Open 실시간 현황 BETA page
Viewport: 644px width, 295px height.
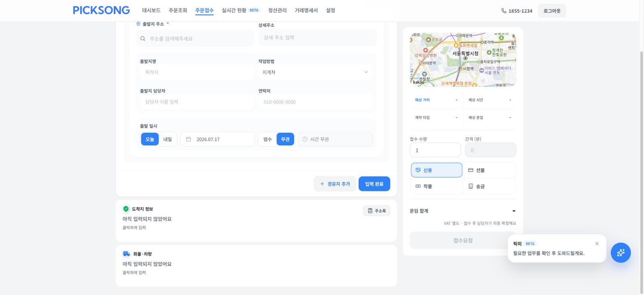[x=241, y=10]
